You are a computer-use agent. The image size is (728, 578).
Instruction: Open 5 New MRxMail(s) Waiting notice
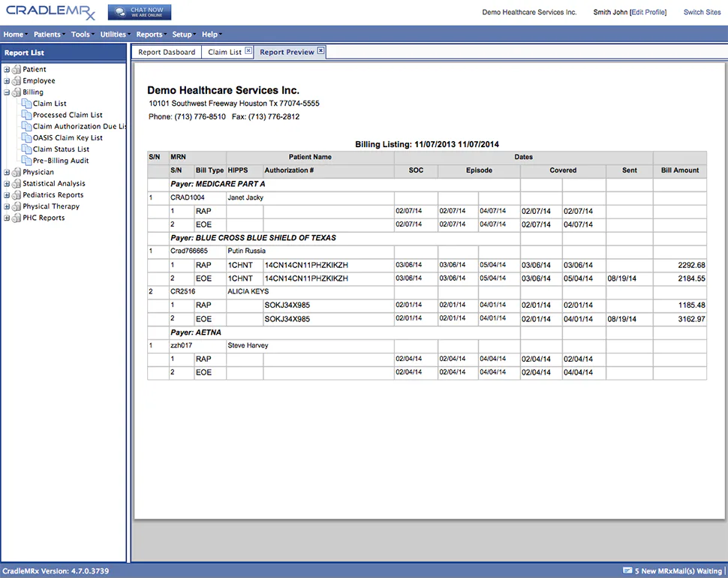(678, 571)
